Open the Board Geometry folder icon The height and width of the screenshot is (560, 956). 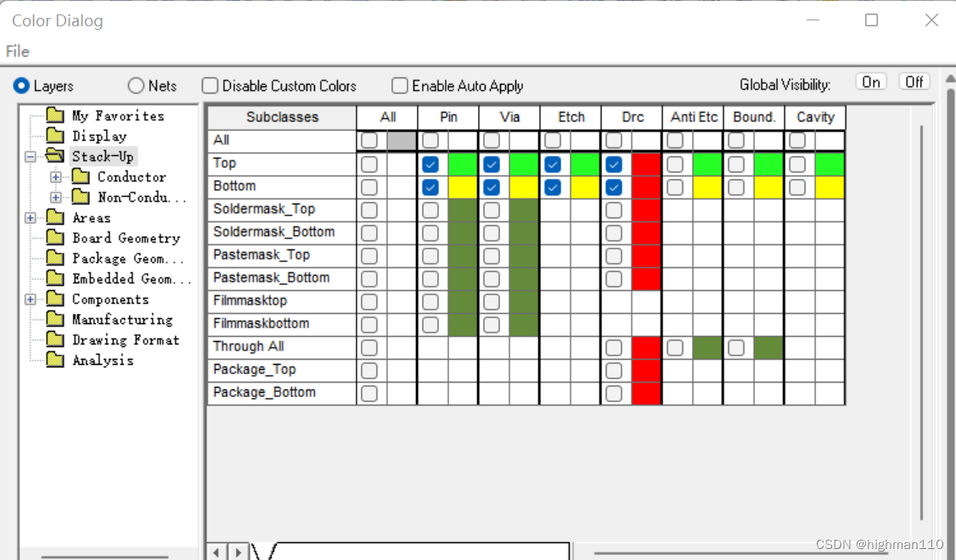point(55,238)
